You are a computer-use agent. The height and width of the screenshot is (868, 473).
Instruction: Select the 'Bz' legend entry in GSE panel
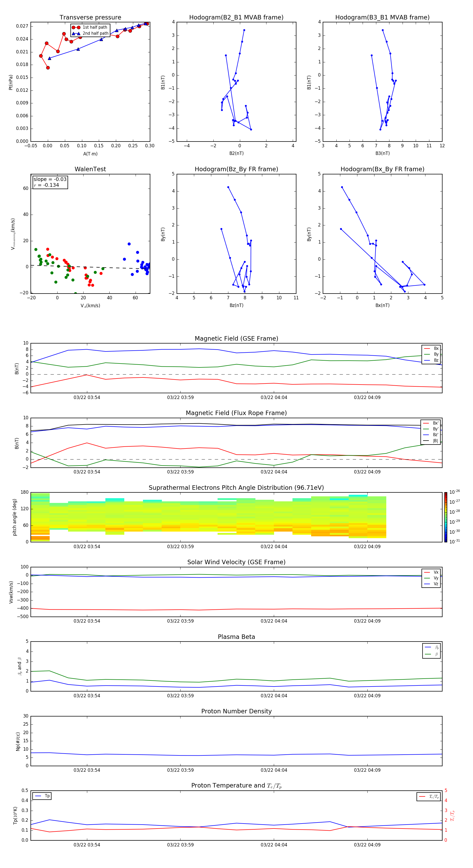(431, 360)
